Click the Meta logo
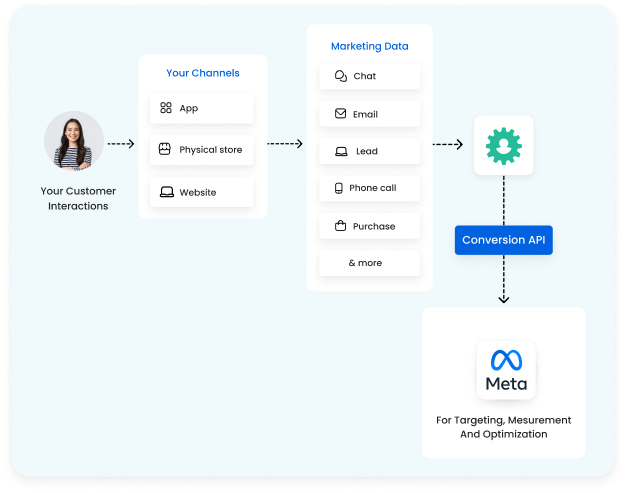626x493 pixels. [505, 369]
